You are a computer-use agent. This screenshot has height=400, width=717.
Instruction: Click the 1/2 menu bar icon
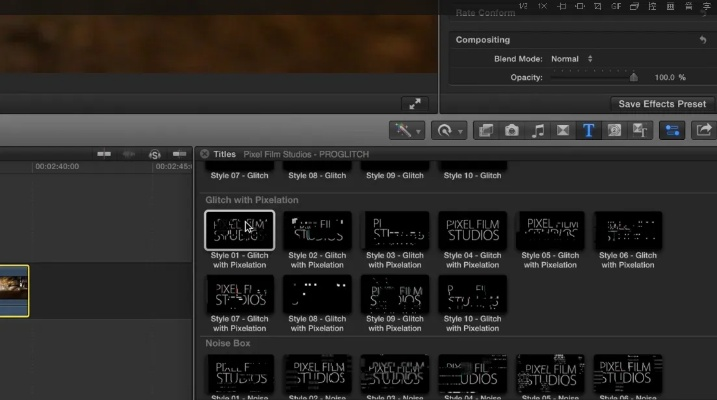[523, 6]
